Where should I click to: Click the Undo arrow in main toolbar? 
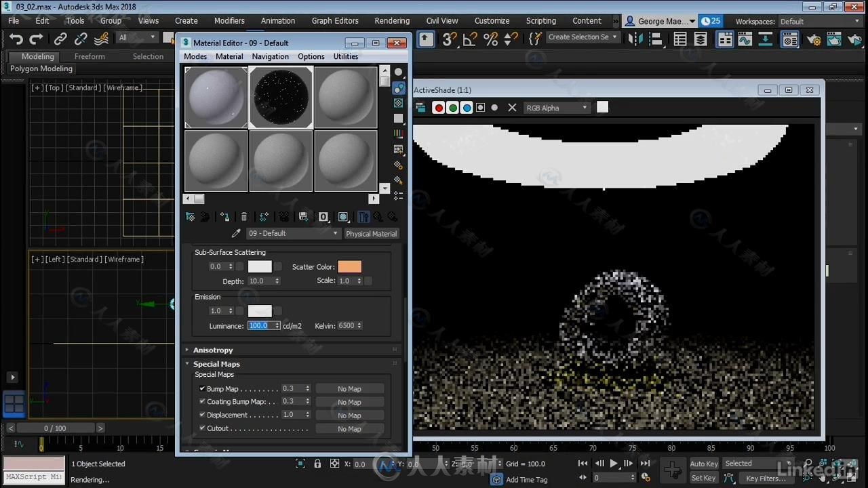(16, 39)
